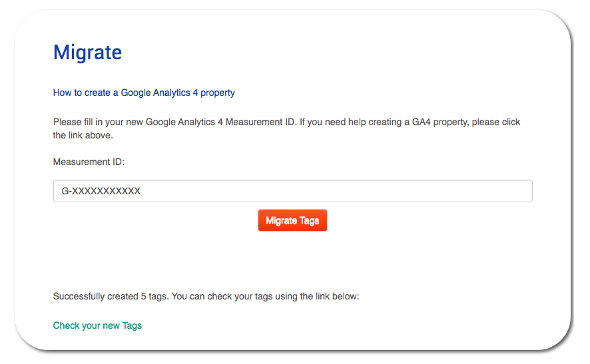This screenshot has height=364, width=590.
Task: Follow the Check your new Tags link
Action: tap(97, 325)
